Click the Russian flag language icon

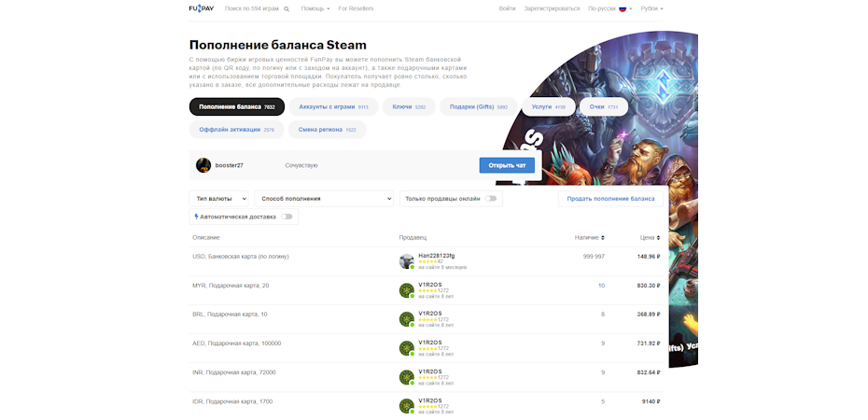tap(623, 8)
